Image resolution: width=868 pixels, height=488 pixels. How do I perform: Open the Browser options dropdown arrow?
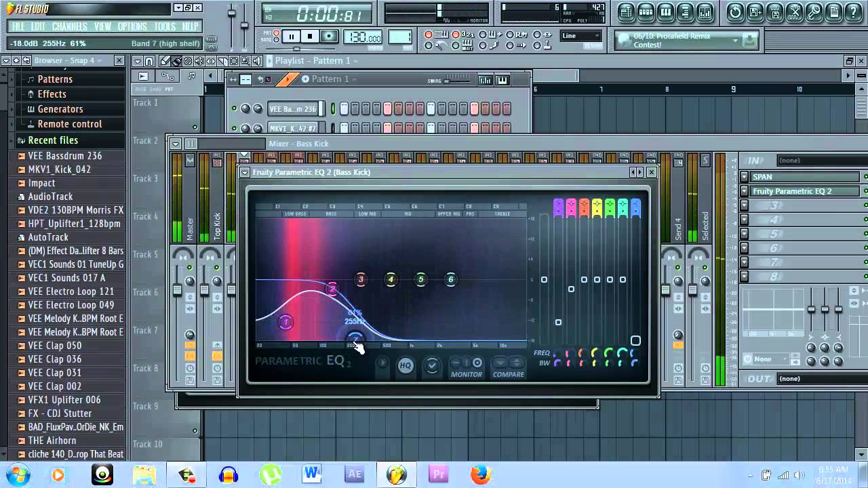pos(6,60)
